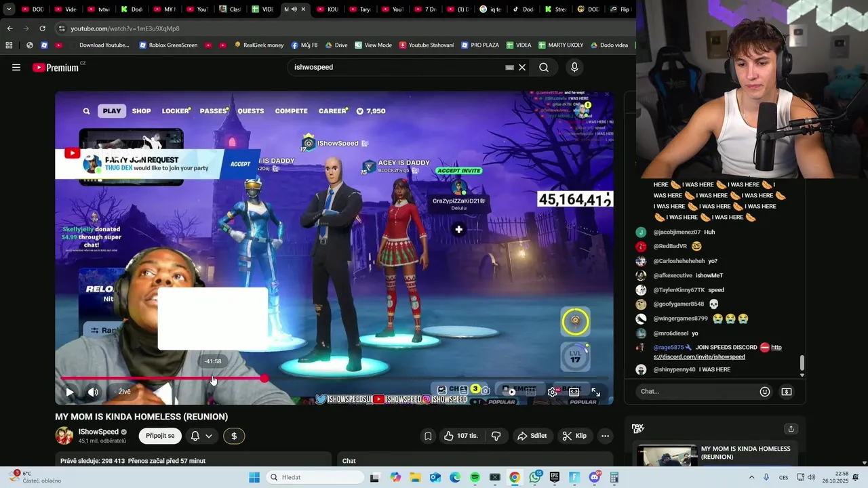Open IShowSpeed channel name link
The height and width of the screenshot is (488, 868).
[x=98, y=432]
